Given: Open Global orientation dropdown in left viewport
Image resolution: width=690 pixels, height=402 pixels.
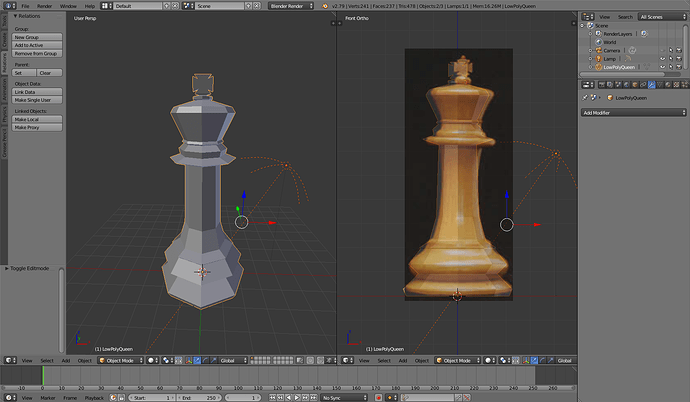Looking at the screenshot, I should 233,360.
